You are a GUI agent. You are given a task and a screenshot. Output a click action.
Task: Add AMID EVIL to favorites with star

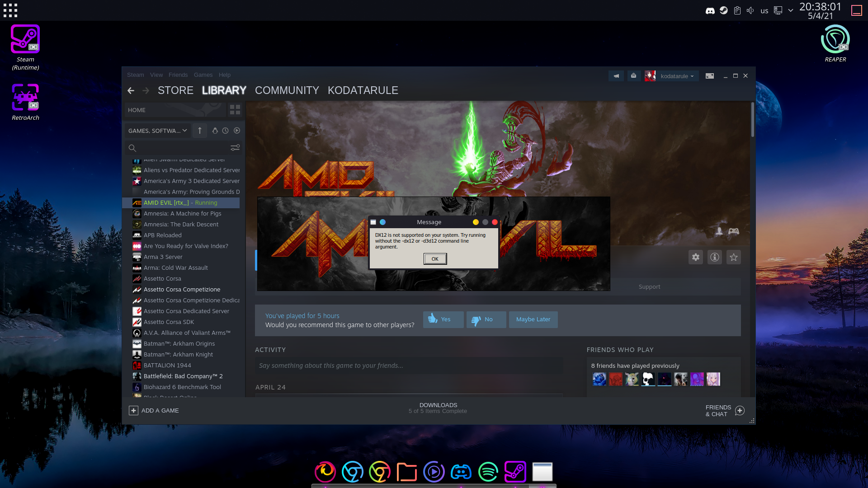(734, 257)
